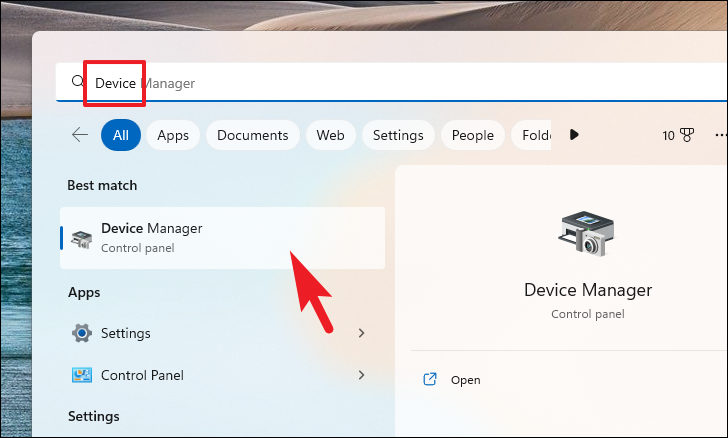This screenshot has height=438, width=728.
Task: Switch to the Web filter tab
Action: pyautogui.click(x=331, y=135)
